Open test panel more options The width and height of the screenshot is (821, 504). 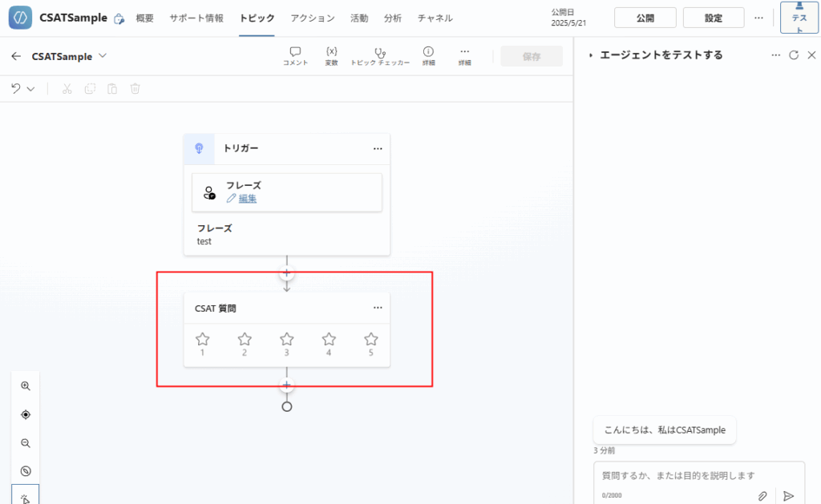pos(775,55)
